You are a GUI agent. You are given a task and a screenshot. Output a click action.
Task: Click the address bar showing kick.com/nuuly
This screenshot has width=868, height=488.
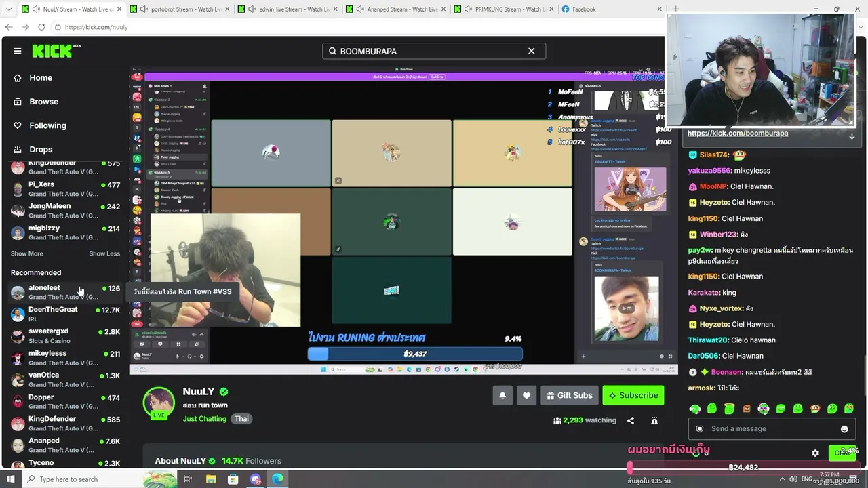click(359, 27)
